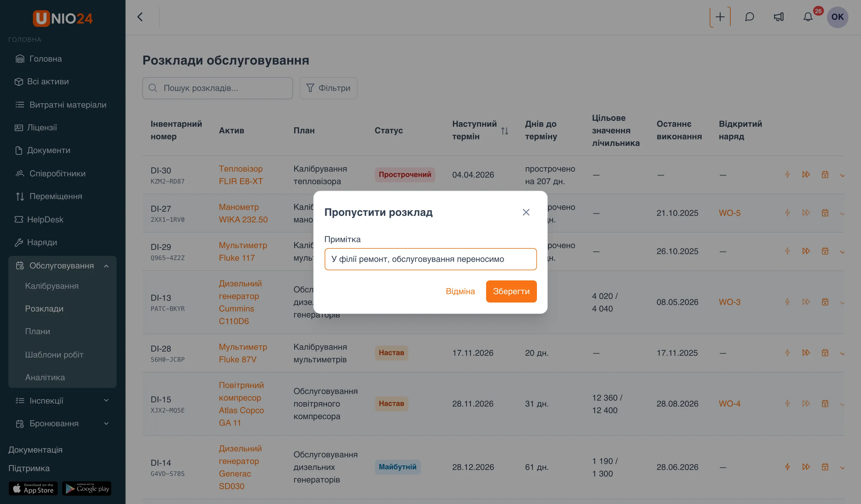
Task: Expand the Інспекції sidebar section
Action: (106, 401)
